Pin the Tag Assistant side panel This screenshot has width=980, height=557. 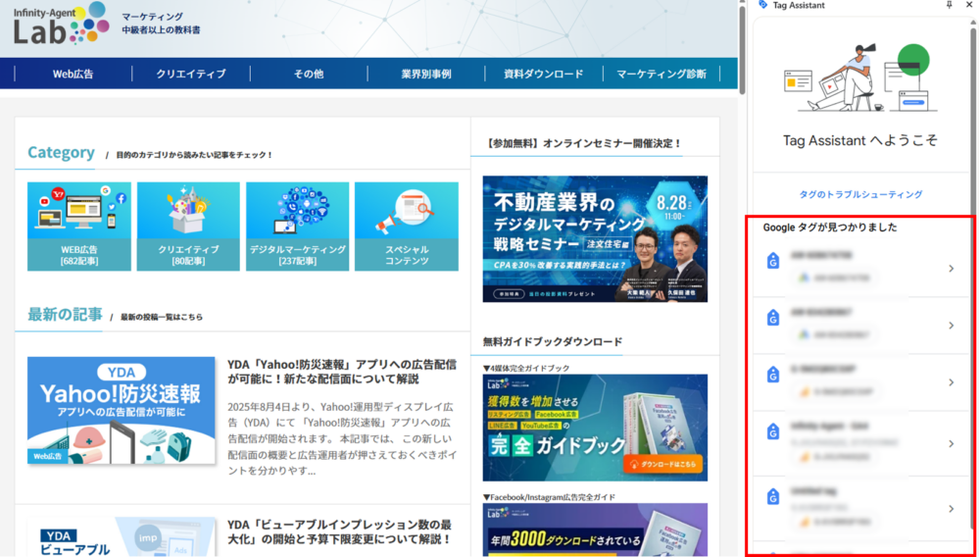tap(950, 5)
